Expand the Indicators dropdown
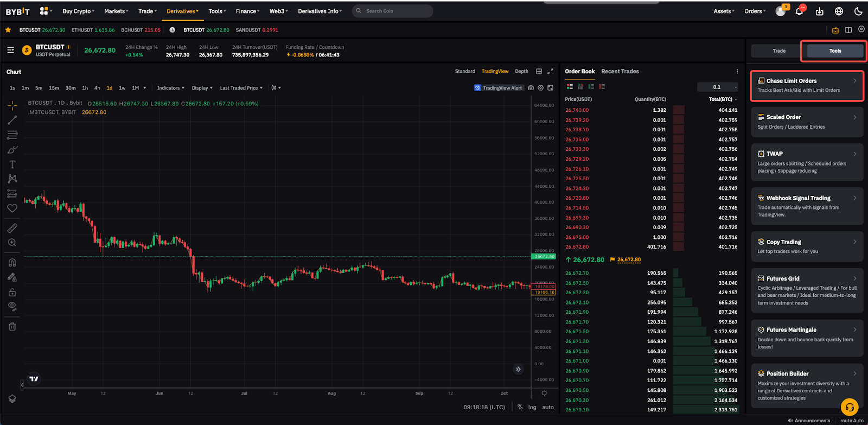This screenshot has width=868, height=425. click(x=170, y=88)
